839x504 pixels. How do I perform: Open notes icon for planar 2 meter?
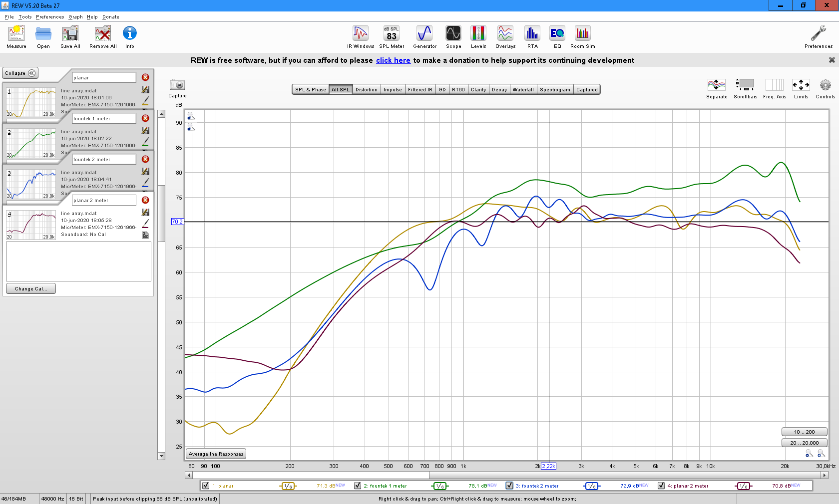point(145,235)
